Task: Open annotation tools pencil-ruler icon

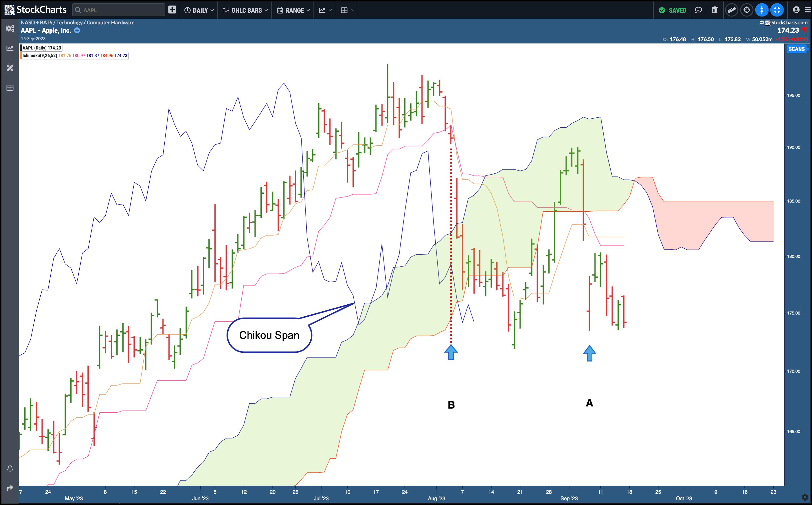Action: coord(10,68)
